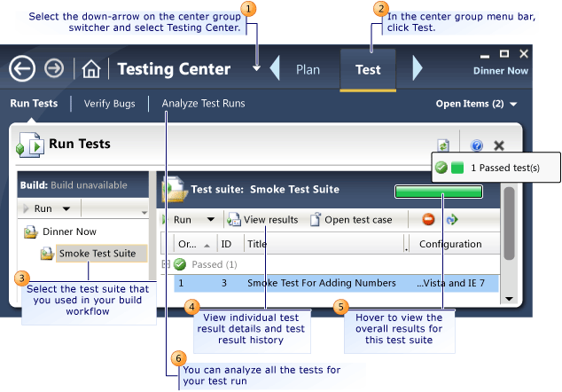Click the Title column header
This screenshot has width=562, height=392.
(324, 244)
